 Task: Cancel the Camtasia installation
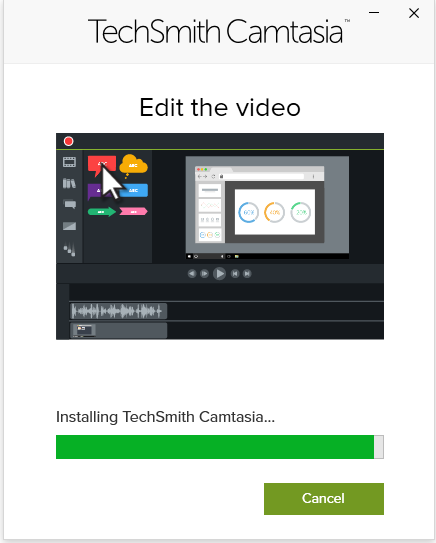tap(323, 499)
